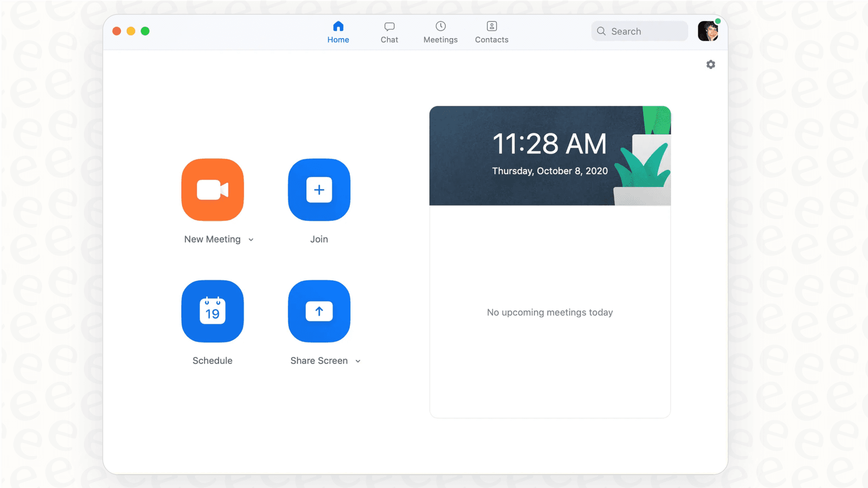
Task: Open the Chat panel icon
Action: 389,26
